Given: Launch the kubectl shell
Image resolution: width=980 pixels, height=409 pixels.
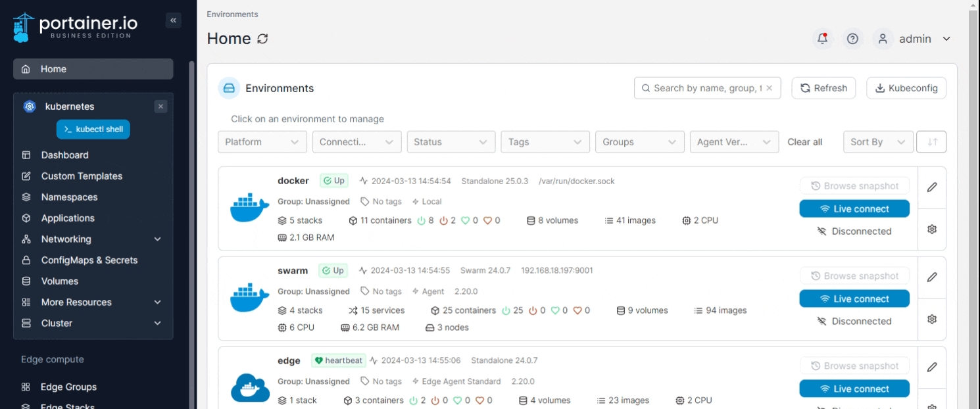Looking at the screenshot, I should pos(93,130).
